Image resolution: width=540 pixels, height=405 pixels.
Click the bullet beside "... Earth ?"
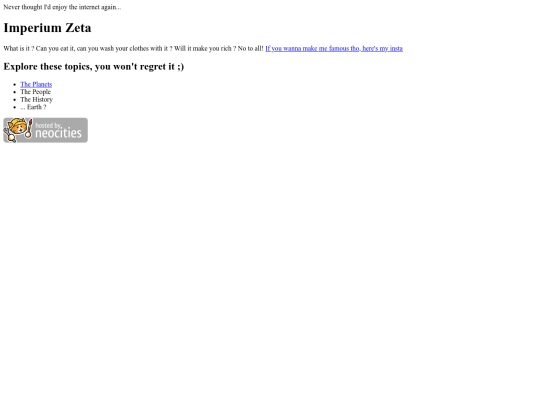click(x=14, y=107)
